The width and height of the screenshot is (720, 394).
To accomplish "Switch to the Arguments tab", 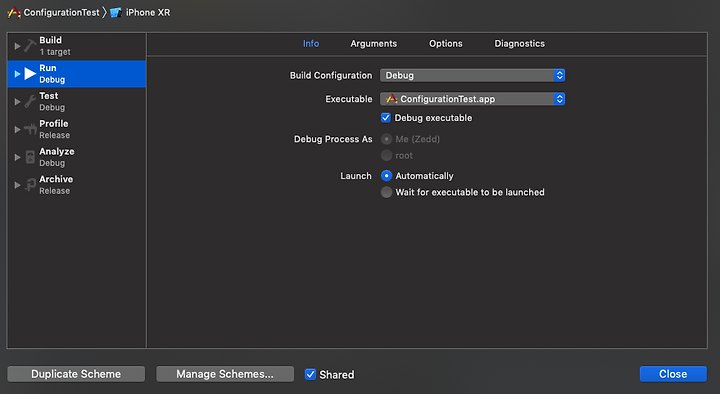I will [x=373, y=44].
